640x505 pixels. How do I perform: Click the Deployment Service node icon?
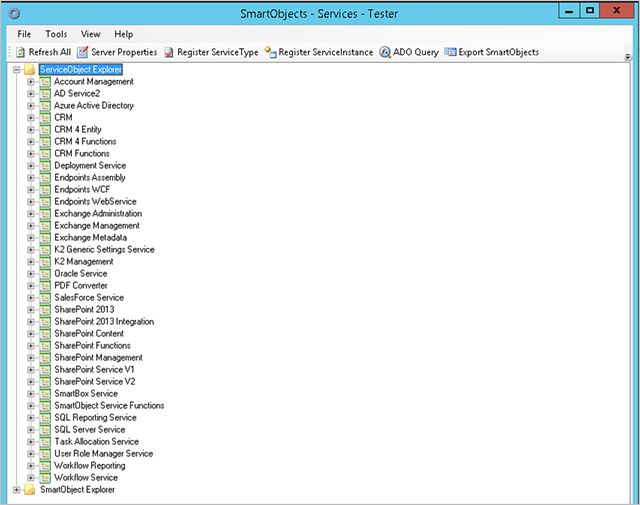[45, 166]
